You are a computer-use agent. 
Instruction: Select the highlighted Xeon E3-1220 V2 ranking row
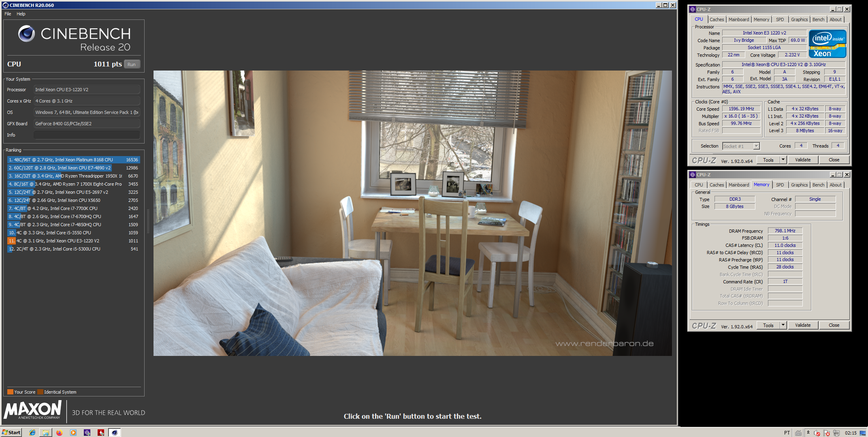[x=73, y=241]
